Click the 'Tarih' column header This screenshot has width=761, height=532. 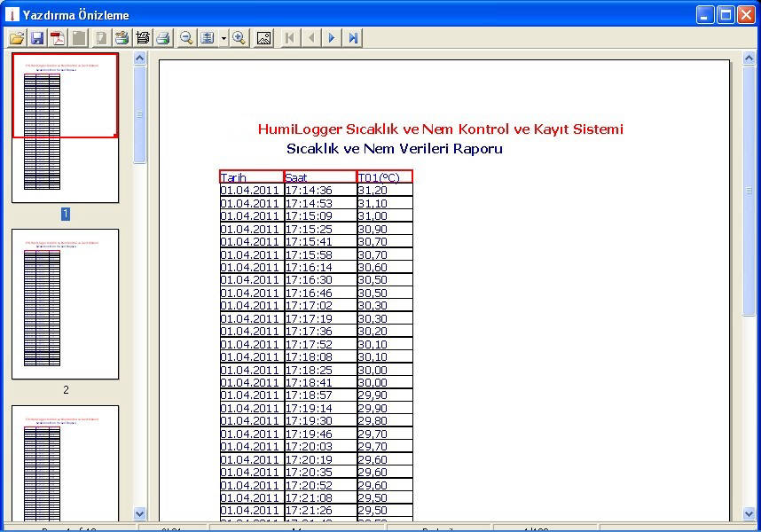pyautogui.click(x=251, y=177)
